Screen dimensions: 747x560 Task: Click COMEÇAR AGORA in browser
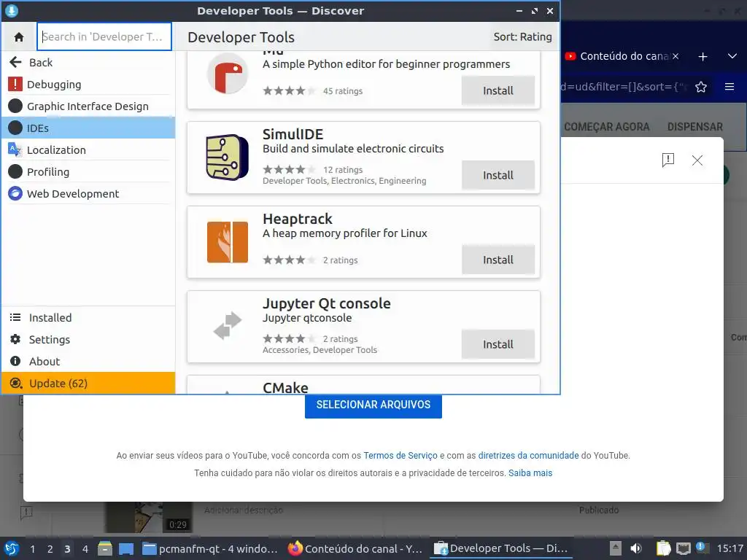tap(606, 127)
